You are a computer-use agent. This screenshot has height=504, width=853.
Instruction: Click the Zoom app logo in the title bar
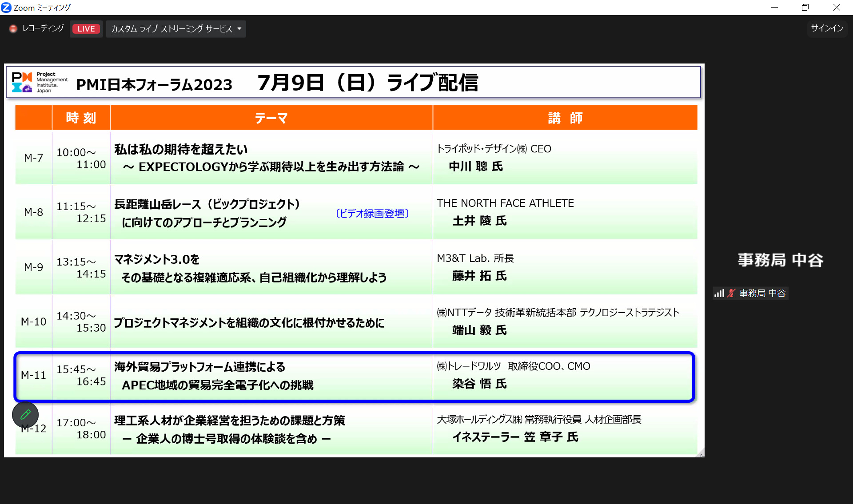[x=6, y=8]
